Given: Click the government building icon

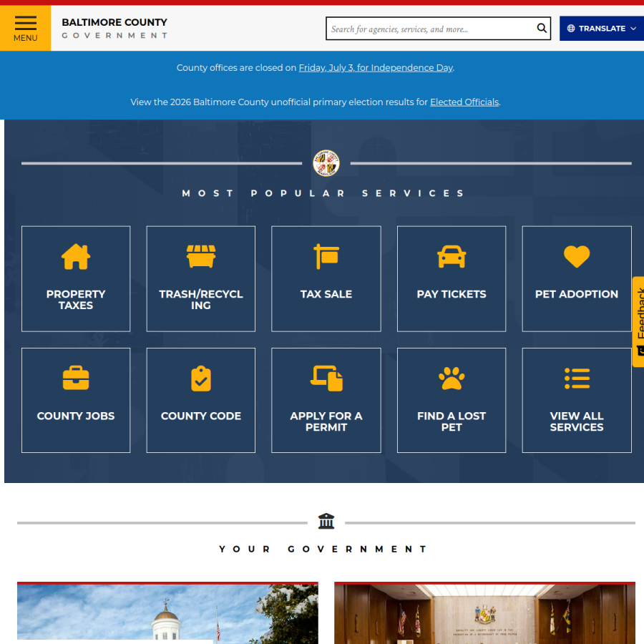Looking at the screenshot, I should pyautogui.click(x=326, y=521).
